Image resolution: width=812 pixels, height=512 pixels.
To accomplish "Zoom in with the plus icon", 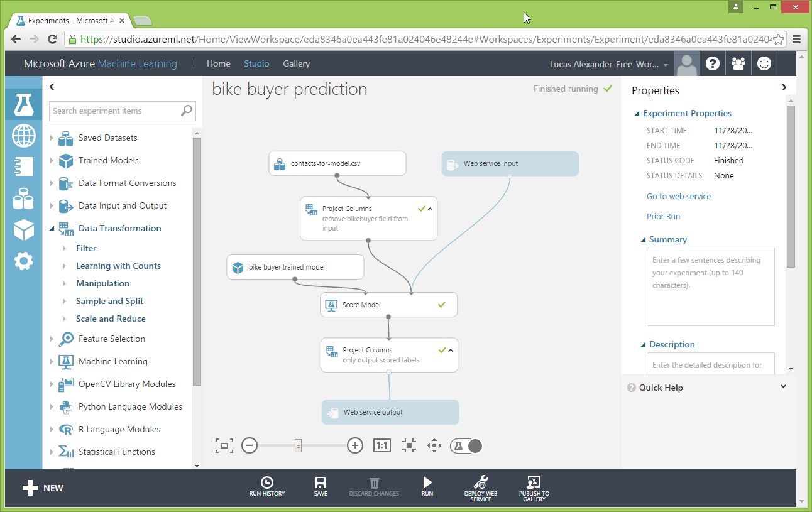I will click(355, 446).
